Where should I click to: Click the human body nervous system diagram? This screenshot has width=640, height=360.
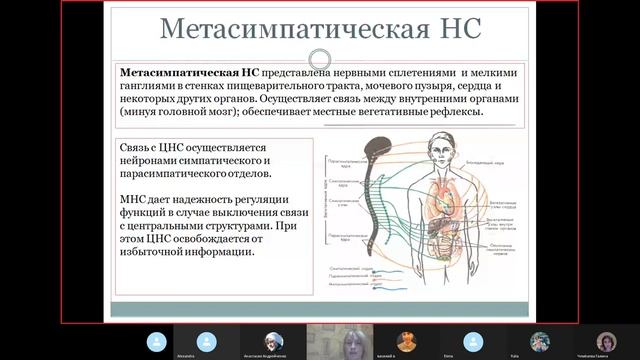click(421, 211)
